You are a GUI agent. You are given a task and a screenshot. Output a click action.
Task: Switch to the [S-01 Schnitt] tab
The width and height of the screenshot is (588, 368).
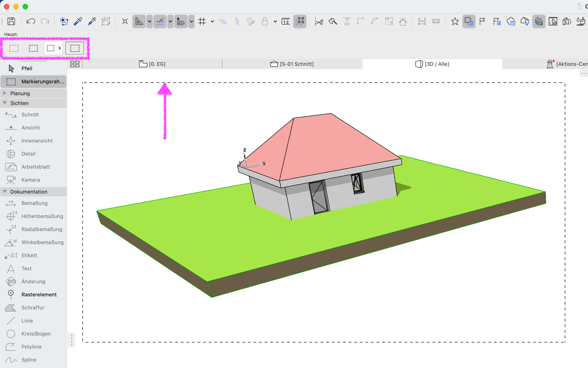[292, 64]
